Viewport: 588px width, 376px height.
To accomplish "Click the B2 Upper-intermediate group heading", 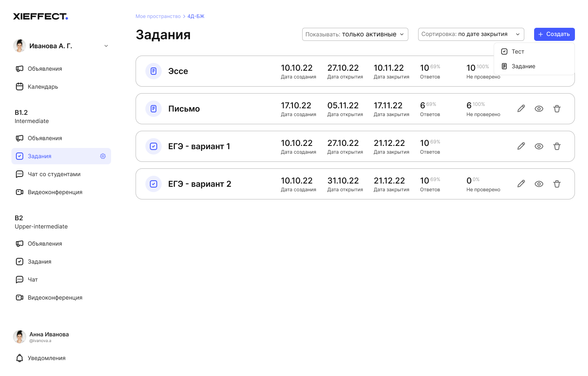I will 41,222.
